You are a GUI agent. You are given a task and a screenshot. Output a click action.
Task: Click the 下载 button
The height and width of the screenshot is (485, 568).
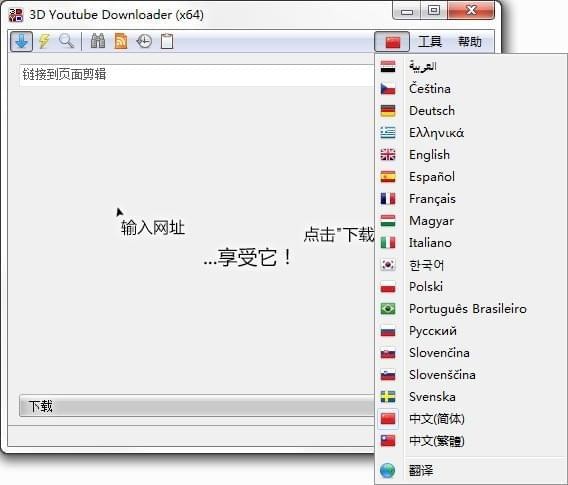[197, 406]
